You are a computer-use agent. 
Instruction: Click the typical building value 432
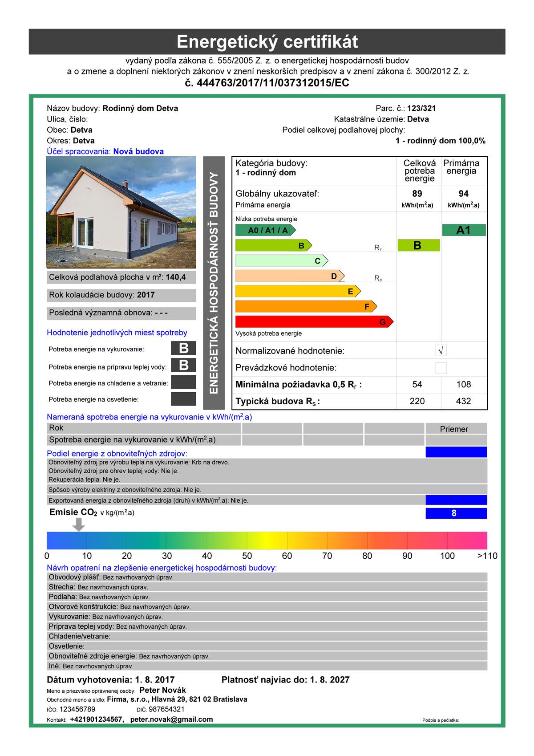[x=464, y=401]
